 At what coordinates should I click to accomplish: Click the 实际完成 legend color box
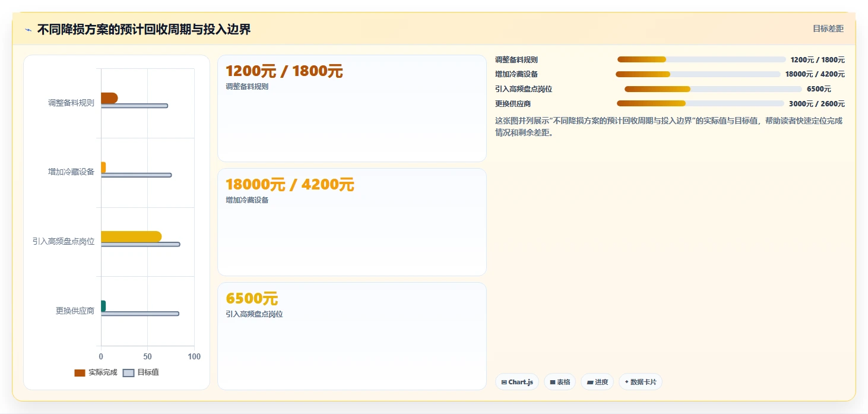[x=80, y=372]
